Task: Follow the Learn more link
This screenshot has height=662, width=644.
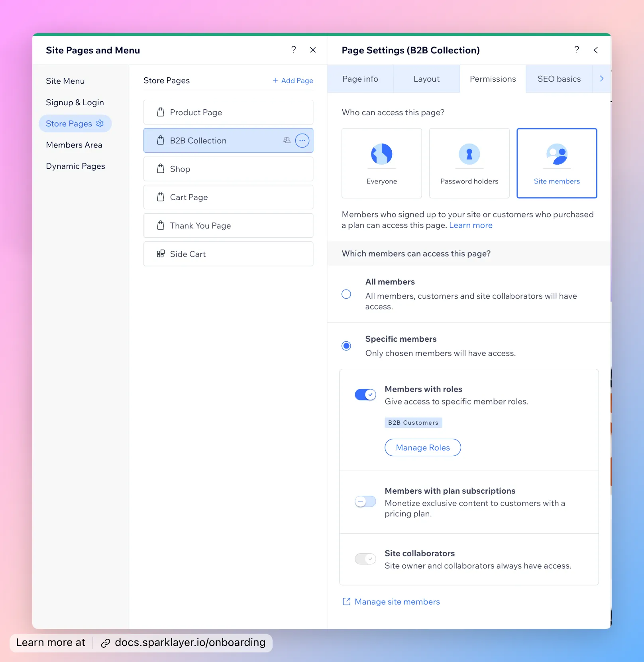Action: 471,225
